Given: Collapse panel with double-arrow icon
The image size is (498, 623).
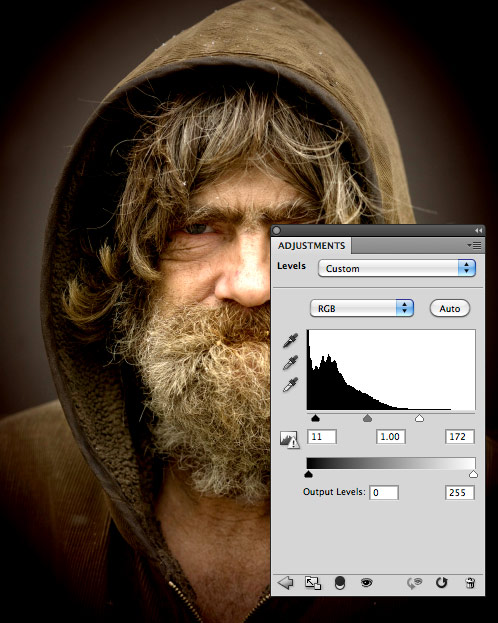Looking at the screenshot, I should point(478,230).
